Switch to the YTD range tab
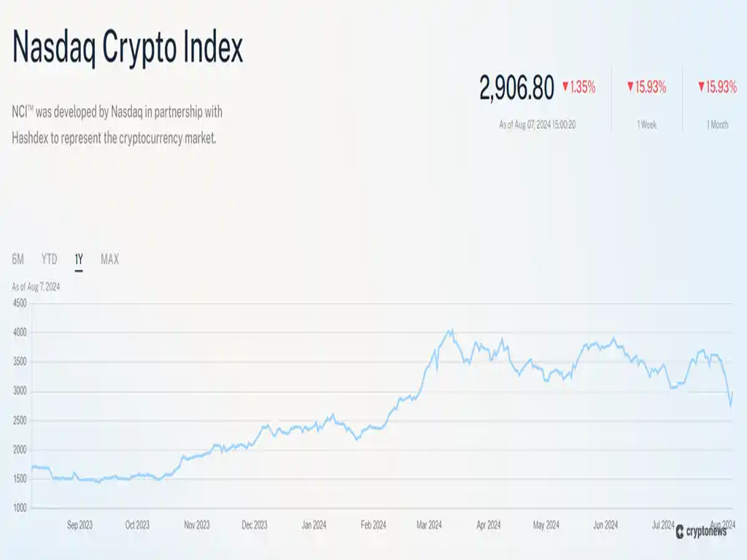 click(49, 259)
